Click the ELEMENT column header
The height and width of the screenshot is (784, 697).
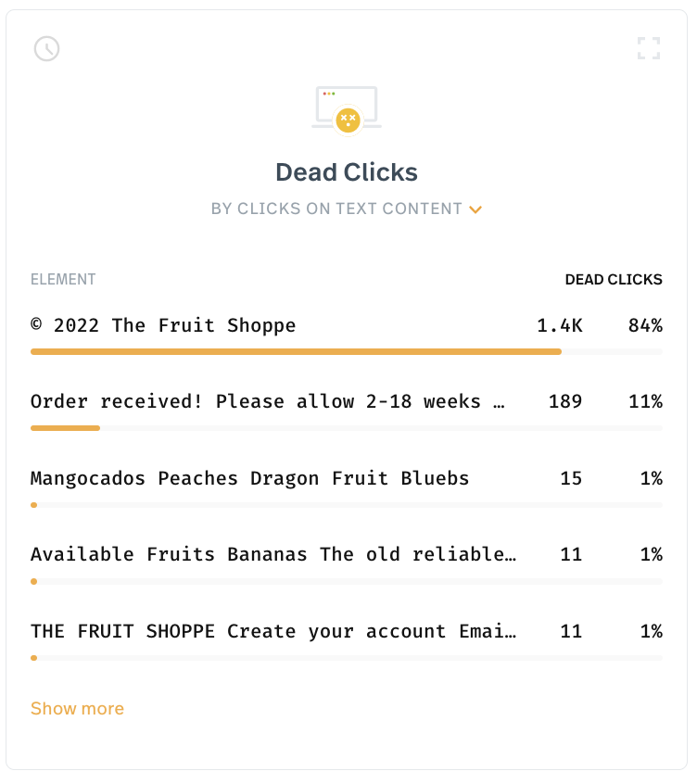pos(63,279)
